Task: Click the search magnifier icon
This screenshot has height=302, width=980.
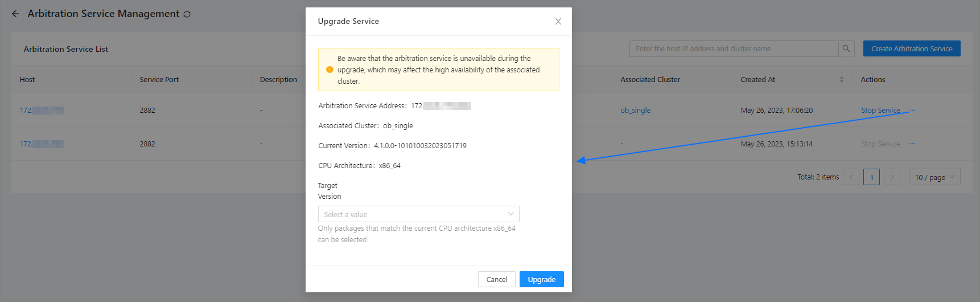Action: coord(846,49)
